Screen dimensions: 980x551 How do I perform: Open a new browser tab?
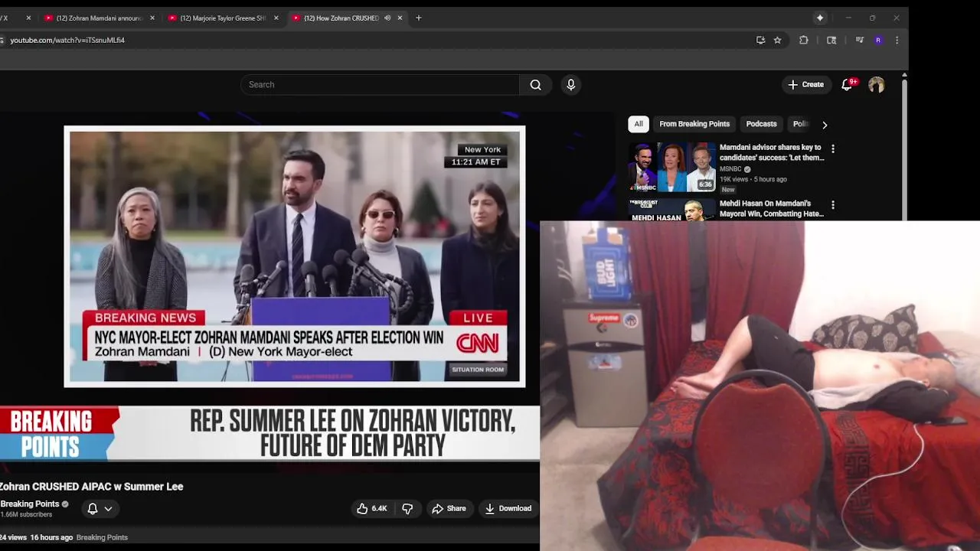point(418,18)
